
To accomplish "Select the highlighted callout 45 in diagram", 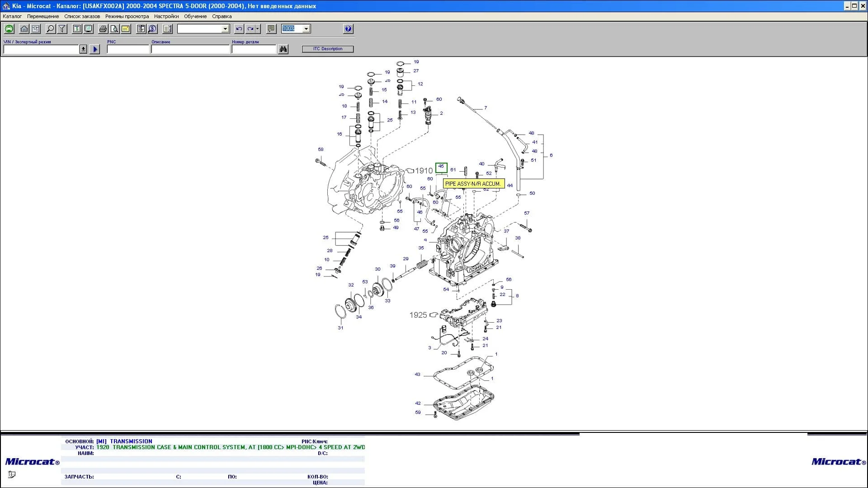I will pos(441,167).
